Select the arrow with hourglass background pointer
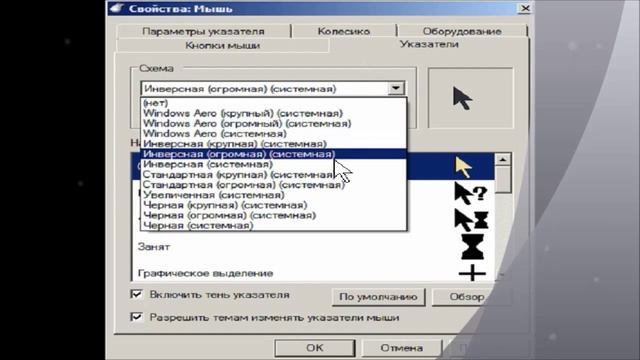The width and height of the screenshot is (640, 360). (471, 220)
